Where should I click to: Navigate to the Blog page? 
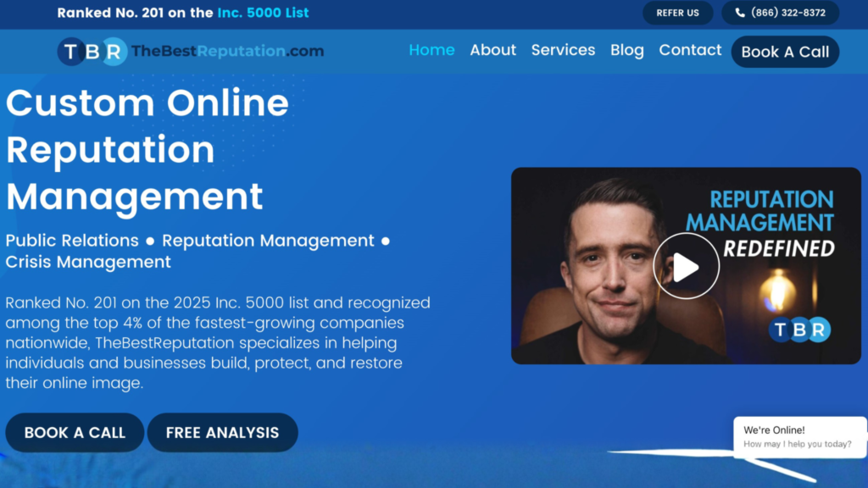[626, 50]
